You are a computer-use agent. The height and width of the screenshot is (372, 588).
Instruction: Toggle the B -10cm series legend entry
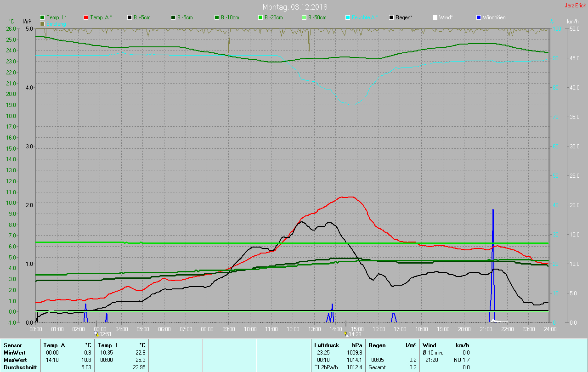coord(217,17)
